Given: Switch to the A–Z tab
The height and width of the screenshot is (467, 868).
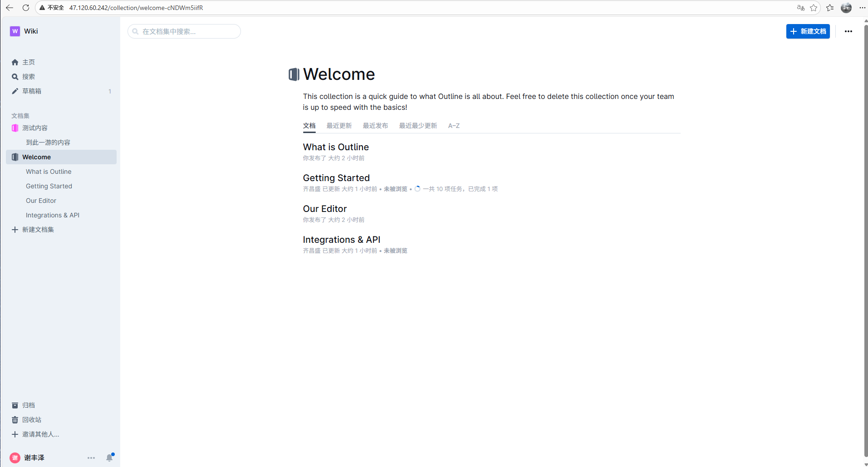Looking at the screenshot, I should click(x=454, y=126).
